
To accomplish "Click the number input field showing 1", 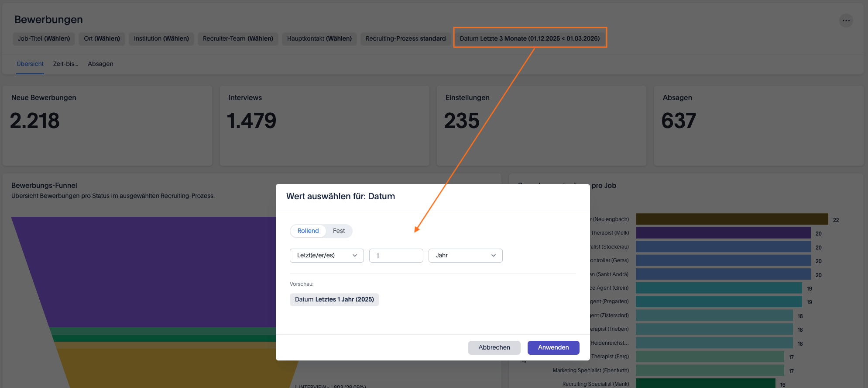I will [x=396, y=256].
